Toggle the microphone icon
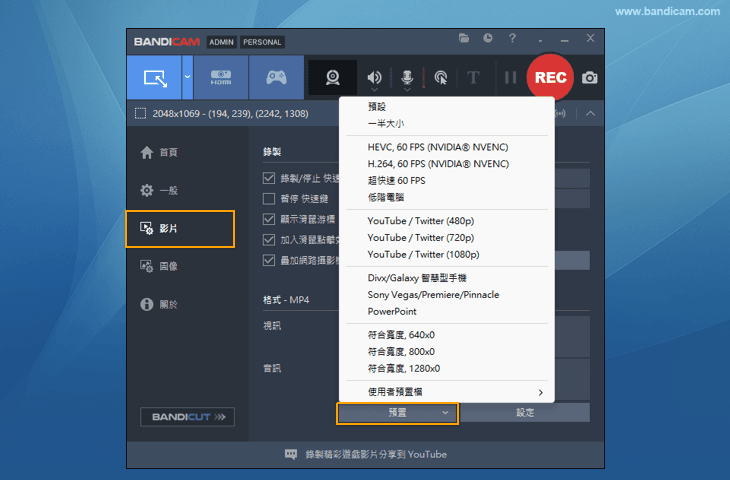Viewport: 730px width, 480px height. (407, 77)
